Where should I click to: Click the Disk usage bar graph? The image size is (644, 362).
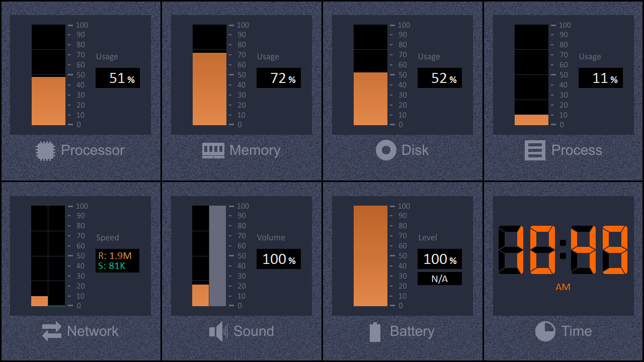(x=370, y=75)
